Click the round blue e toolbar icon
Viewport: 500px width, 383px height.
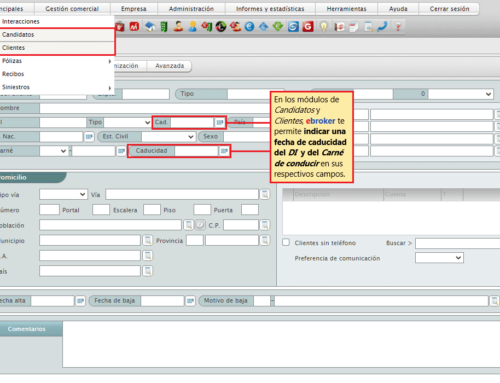pos(249,27)
